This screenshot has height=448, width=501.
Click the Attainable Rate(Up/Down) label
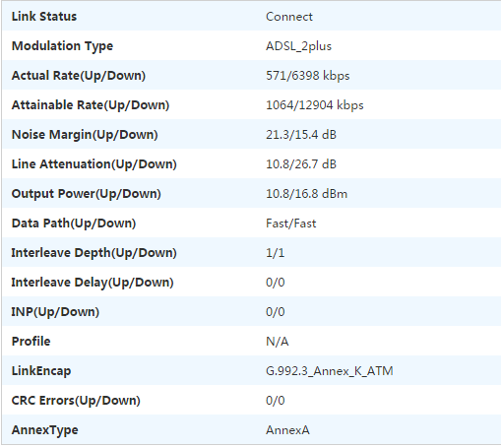pyautogui.click(x=91, y=105)
